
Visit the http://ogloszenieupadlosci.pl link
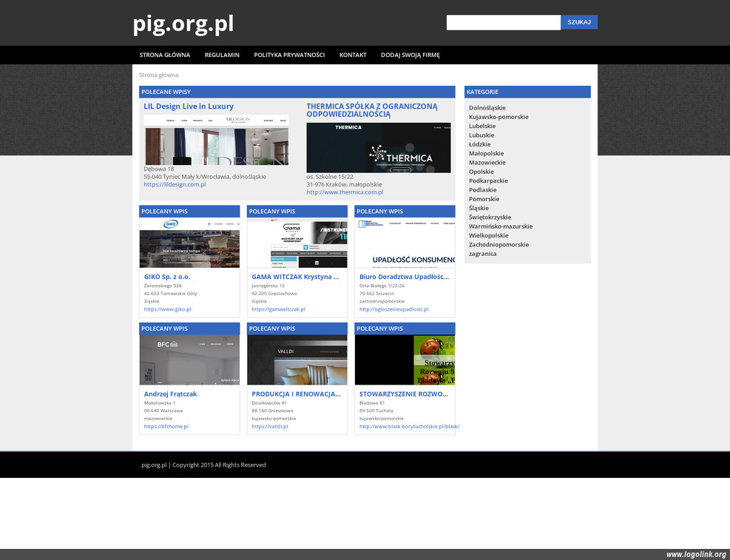pos(394,309)
